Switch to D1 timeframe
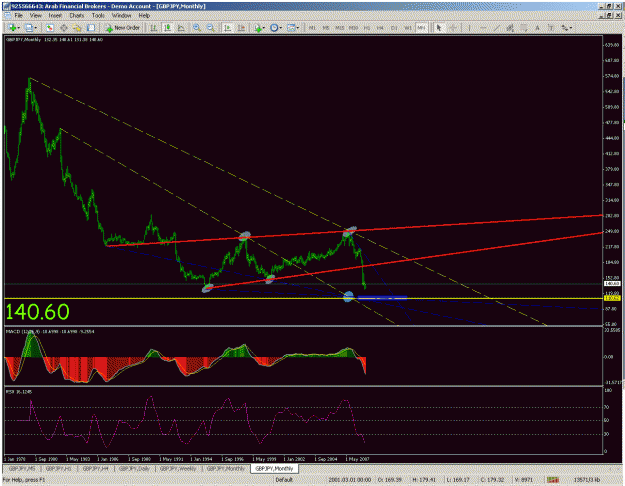This screenshot has height=486, width=625. 394,28
